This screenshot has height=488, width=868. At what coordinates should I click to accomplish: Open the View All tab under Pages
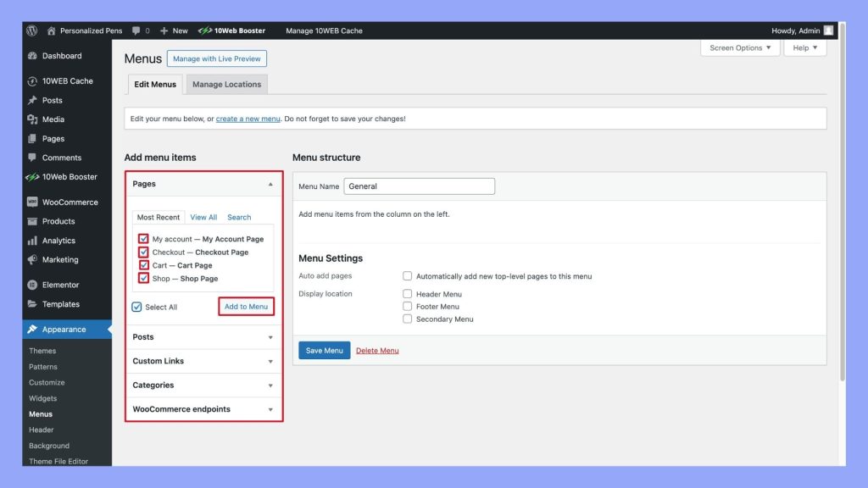[203, 217]
